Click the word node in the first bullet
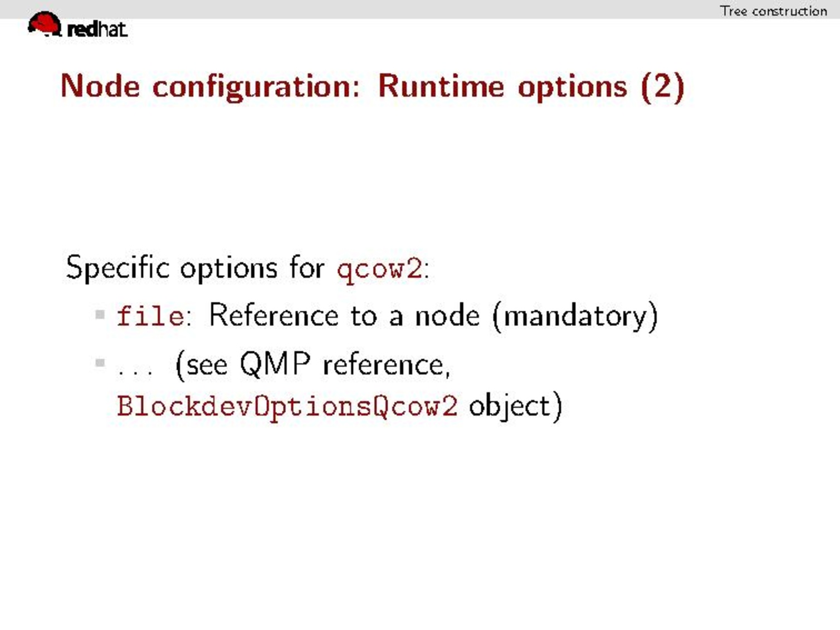Viewport: 840px width, 630px height. 447,316
